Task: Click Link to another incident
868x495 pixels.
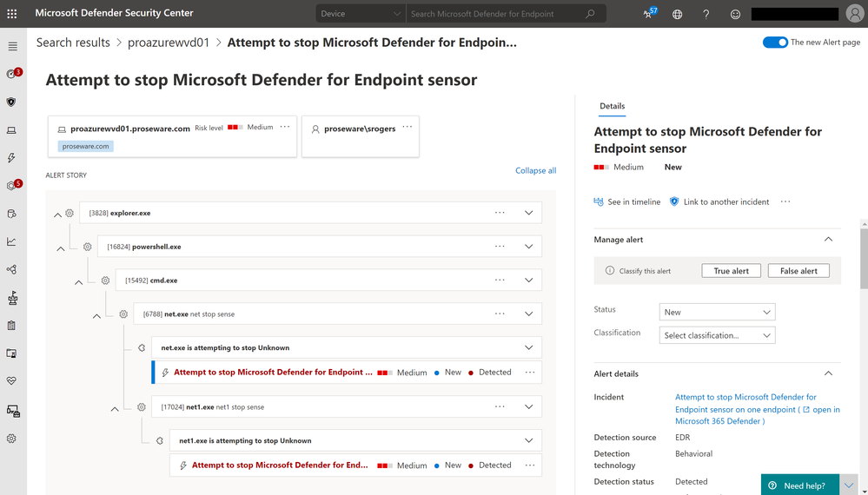Action: [719, 201]
